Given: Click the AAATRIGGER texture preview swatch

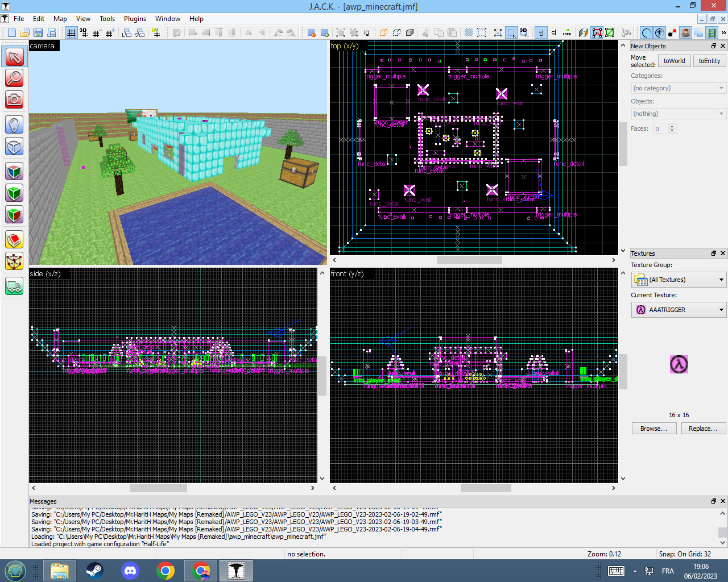Looking at the screenshot, I should (x=679, y=364).
